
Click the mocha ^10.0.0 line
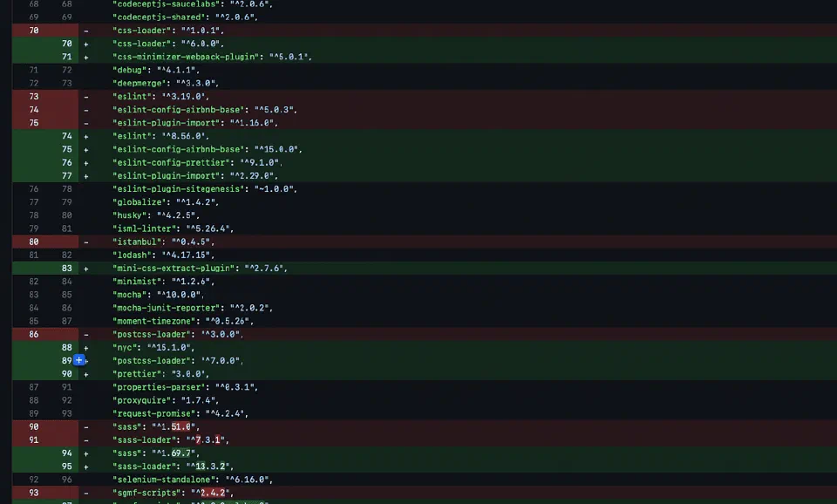[425, 295]
